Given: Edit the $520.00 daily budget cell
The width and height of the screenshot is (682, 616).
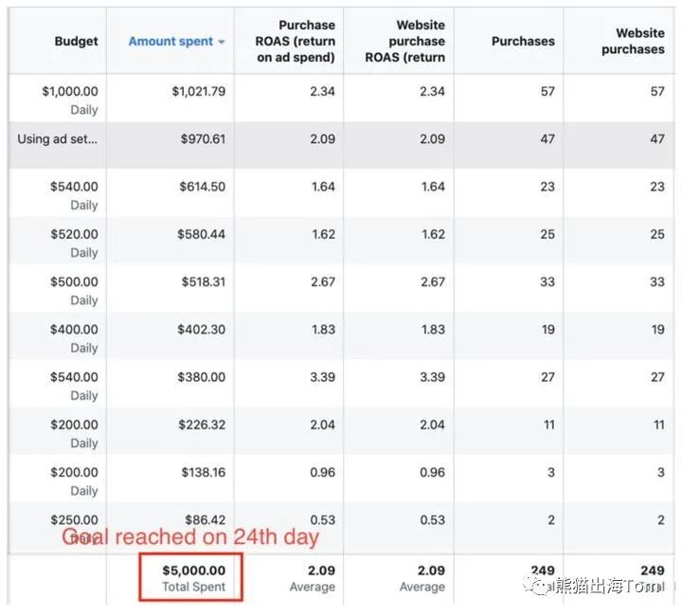Looking at the screenshot, I should click(x=73, y=234).
